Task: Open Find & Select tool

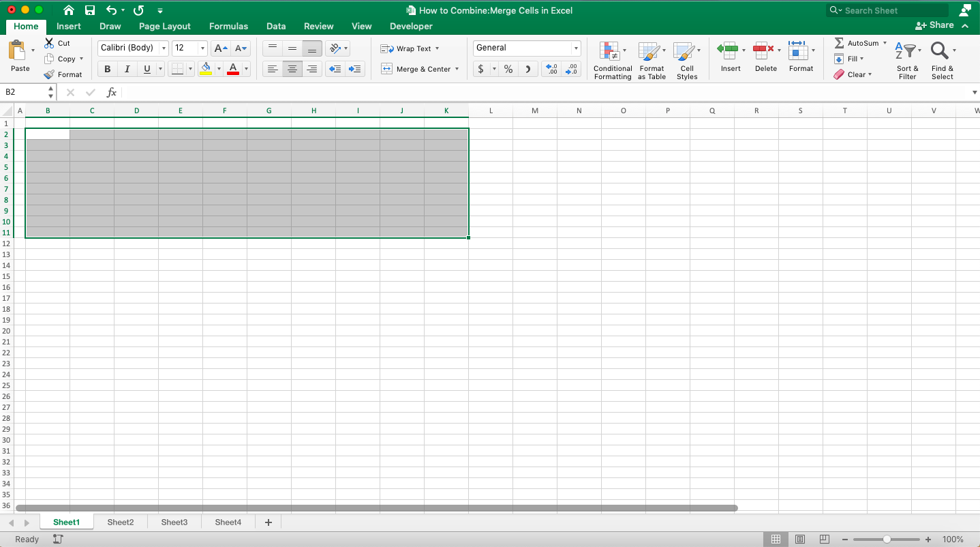Action: (x=943, y=61)
